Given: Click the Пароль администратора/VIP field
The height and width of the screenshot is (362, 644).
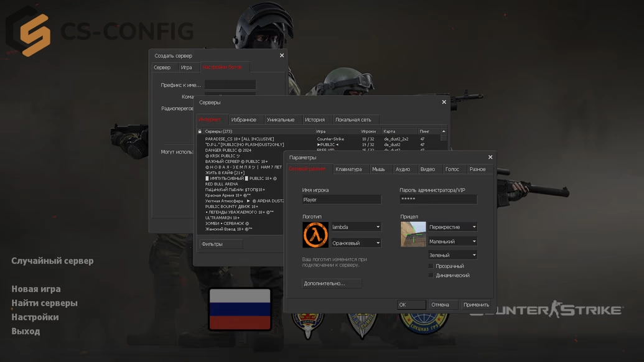Looking at the screenshot, I should 438,199.
